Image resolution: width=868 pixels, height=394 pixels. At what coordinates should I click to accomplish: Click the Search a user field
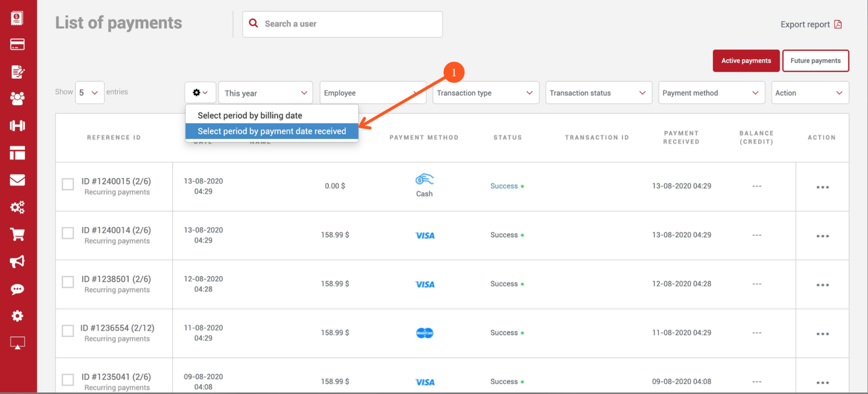point(349,24)
